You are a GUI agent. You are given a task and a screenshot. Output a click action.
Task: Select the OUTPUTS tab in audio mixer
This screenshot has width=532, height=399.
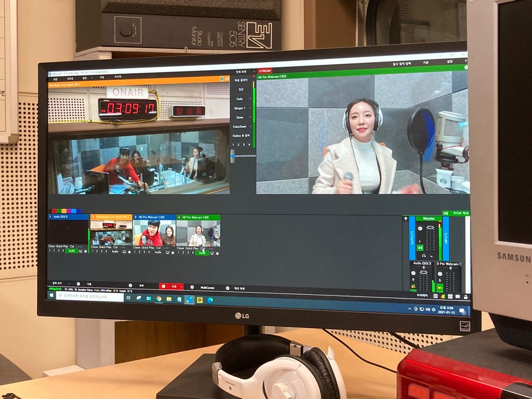(412, 238)
